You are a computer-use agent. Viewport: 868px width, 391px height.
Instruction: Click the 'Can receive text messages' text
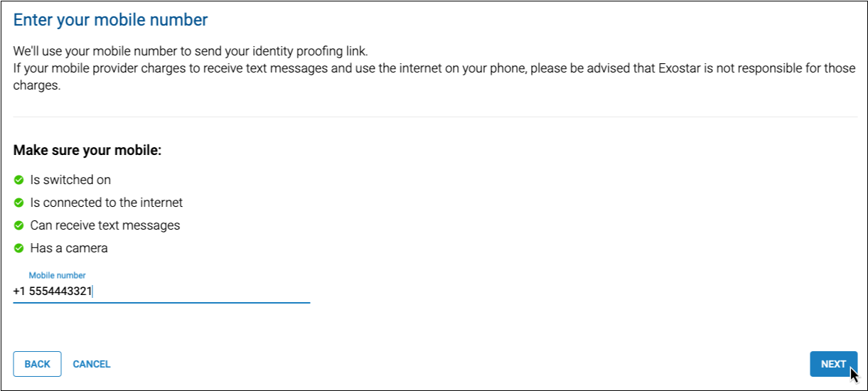click(x=105, y=225)
